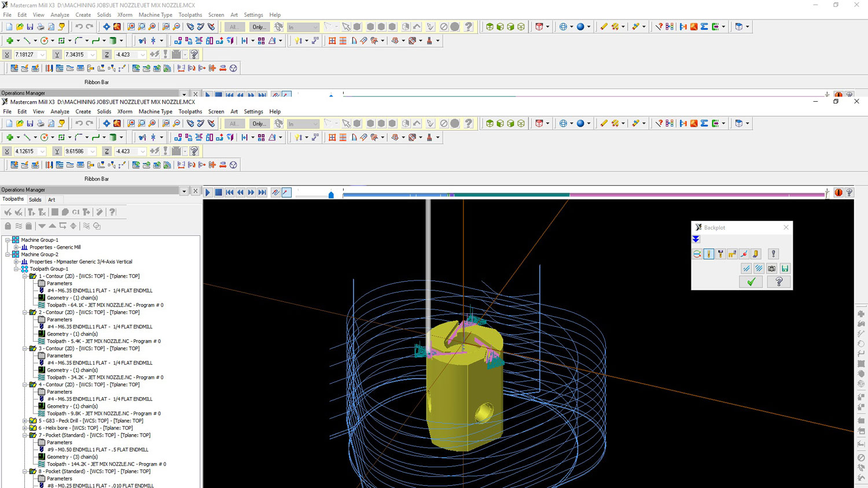Screen dimensions: 868x488
Task: Click Only... button in front window toolbar
Action: coord(259,123)
